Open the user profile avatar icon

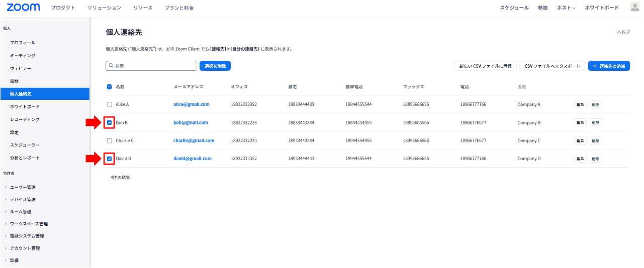click(634, 7)
